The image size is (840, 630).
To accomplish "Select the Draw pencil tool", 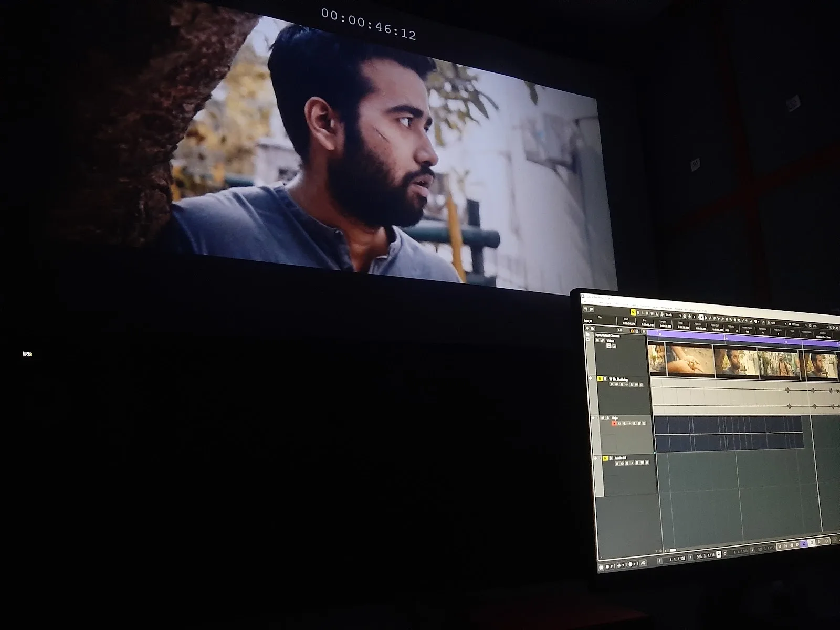I will (710, 318).
